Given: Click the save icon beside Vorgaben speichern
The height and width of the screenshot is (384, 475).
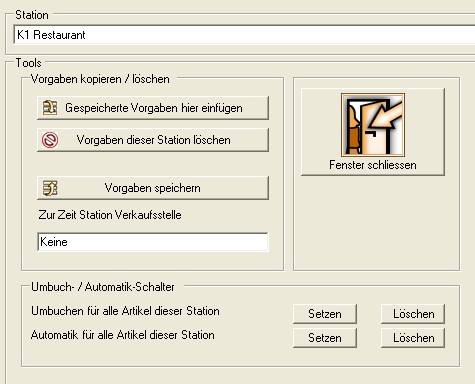Looking at the screenshot, I should tap(50, 188).
